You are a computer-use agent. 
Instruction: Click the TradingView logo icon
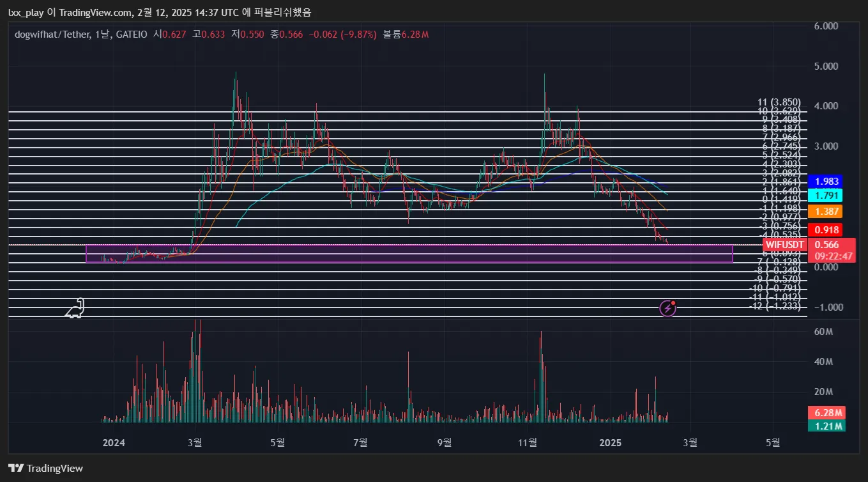pyautogui.click(x=16, y=468)
